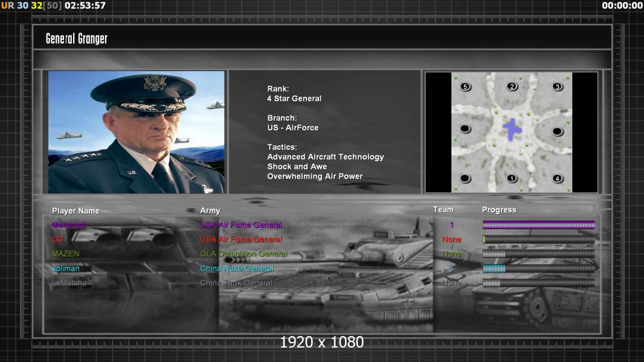Select player MAZEN in the list

(66, 254)
